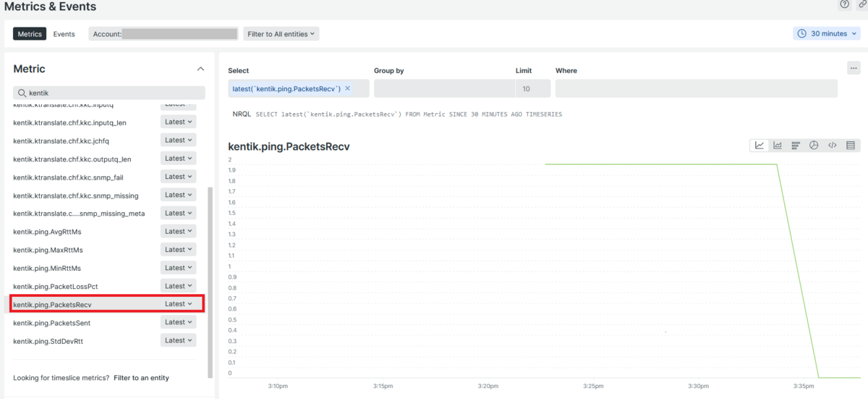Select metric kentik.ktranslate.chf.kkc.snmp_missing
Image resolution: width=868 pixels, height=399 pixels.
click(75, 196)
